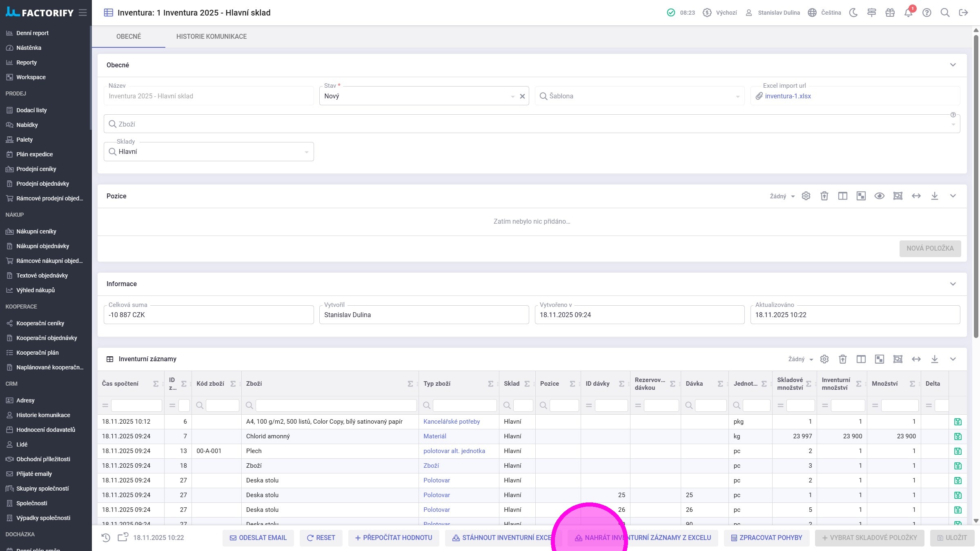Click delete trash icon in Pozice panel
The image size is (980, 551).
coord(824,196)
